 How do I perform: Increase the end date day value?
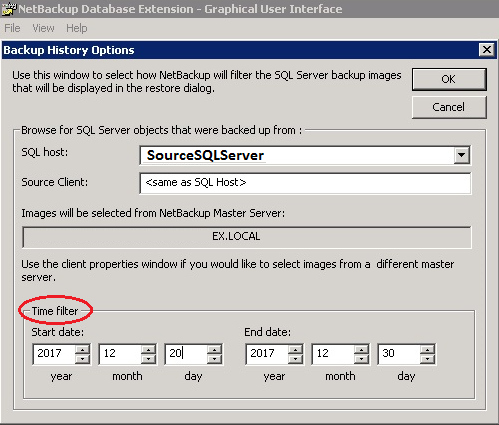427,349
